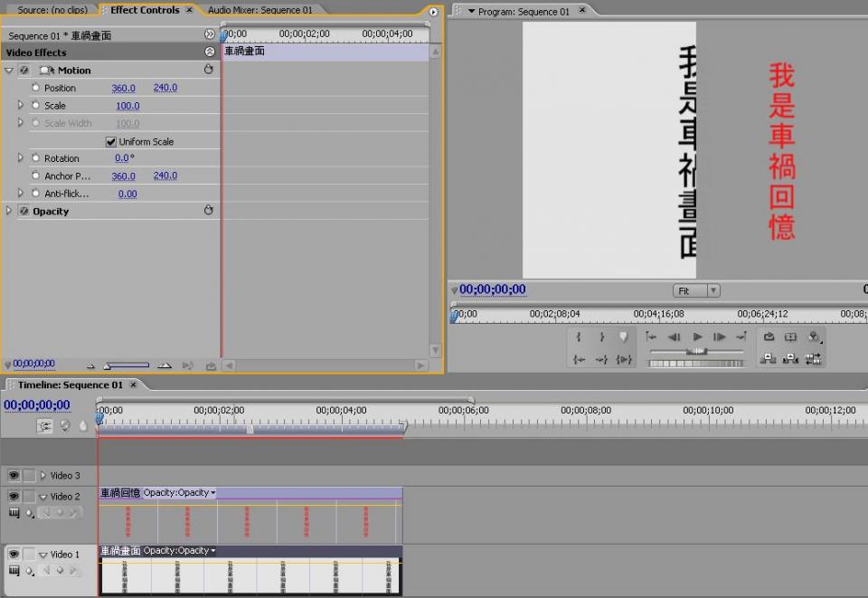The height and width of the screenshot is (598, 868).
Task: Click the Effect Controls zoom slider
Action: click(127, 365)
